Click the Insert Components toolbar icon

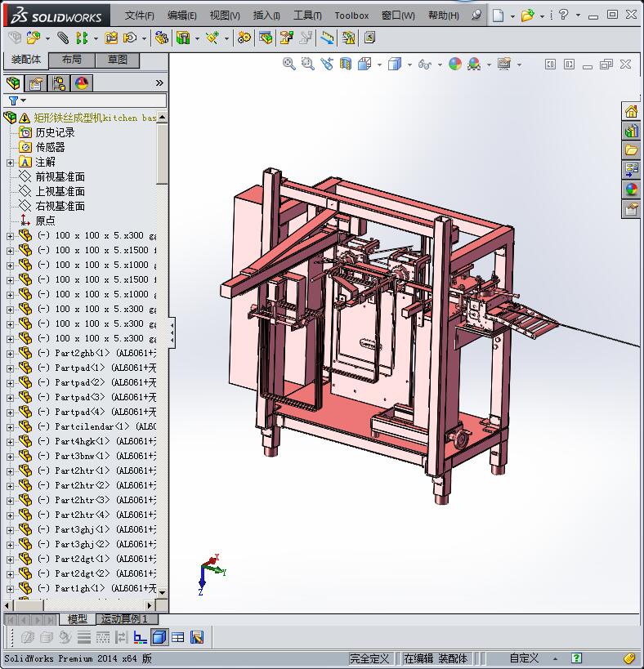click(33, 38)
